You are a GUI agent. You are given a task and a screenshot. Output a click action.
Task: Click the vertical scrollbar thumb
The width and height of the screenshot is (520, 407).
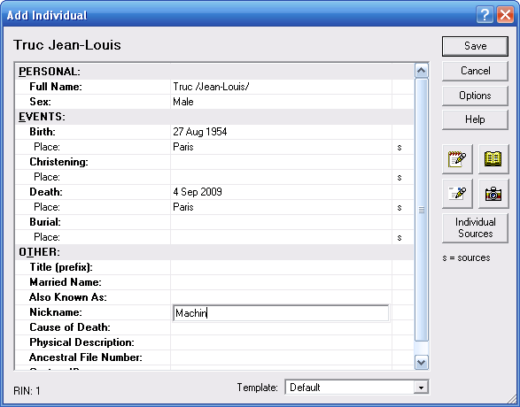pyautogui.click(x=421, y=210)
